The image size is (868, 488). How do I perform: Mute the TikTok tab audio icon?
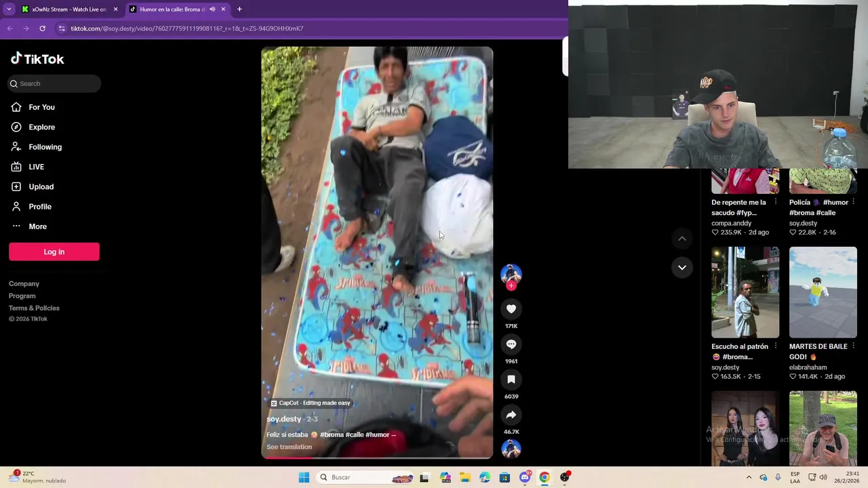(x=212, y=9)
